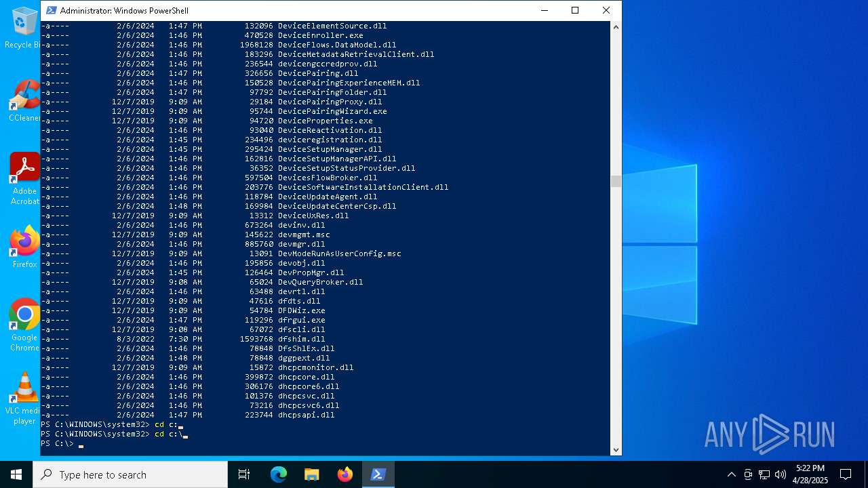Image resolution: width=868 pixels, height=488 pixels.
Task: Click the DeviceMetadataRetrievalClient.dll entry
Action: tap(356, 54)
